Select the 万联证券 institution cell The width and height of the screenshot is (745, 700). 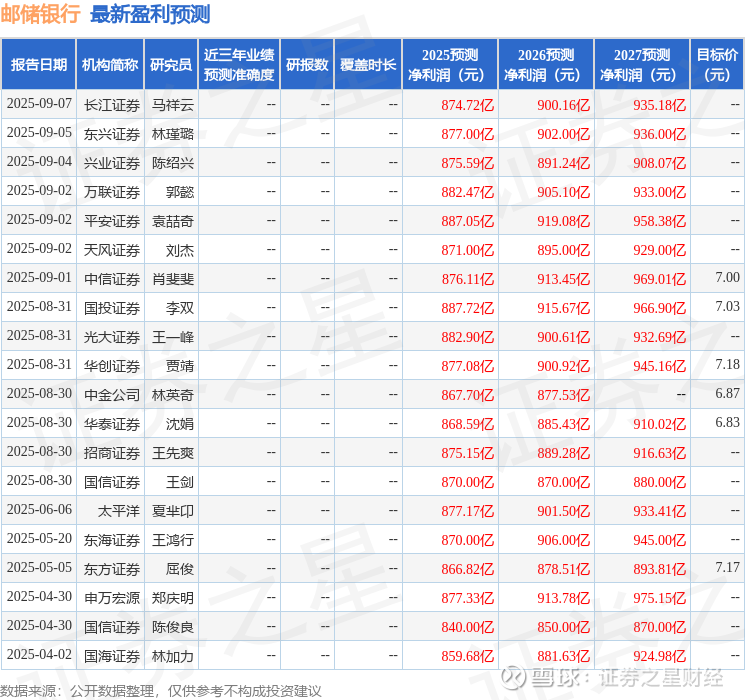pyautogui.click(x=112, y=192)
